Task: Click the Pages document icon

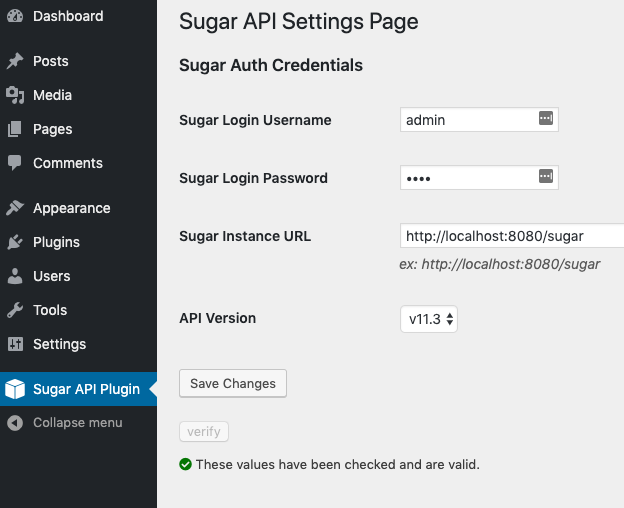Action: (x=15, y=129)
